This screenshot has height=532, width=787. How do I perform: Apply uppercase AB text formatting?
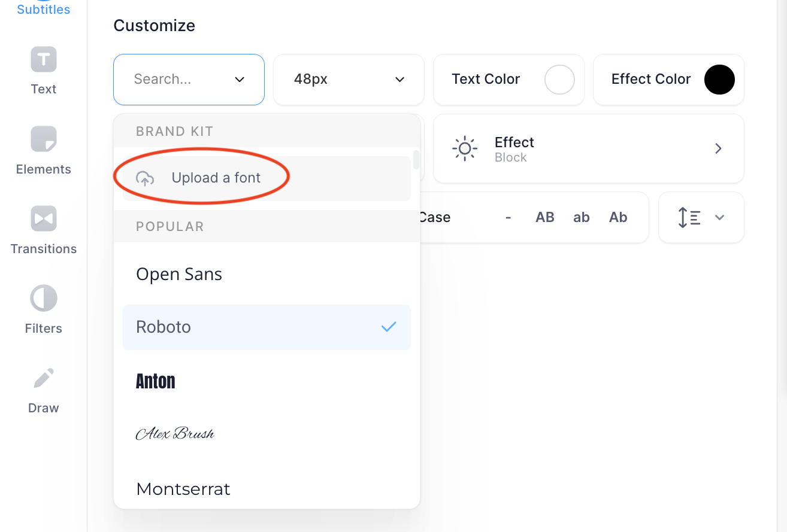(x=544, y=217)
